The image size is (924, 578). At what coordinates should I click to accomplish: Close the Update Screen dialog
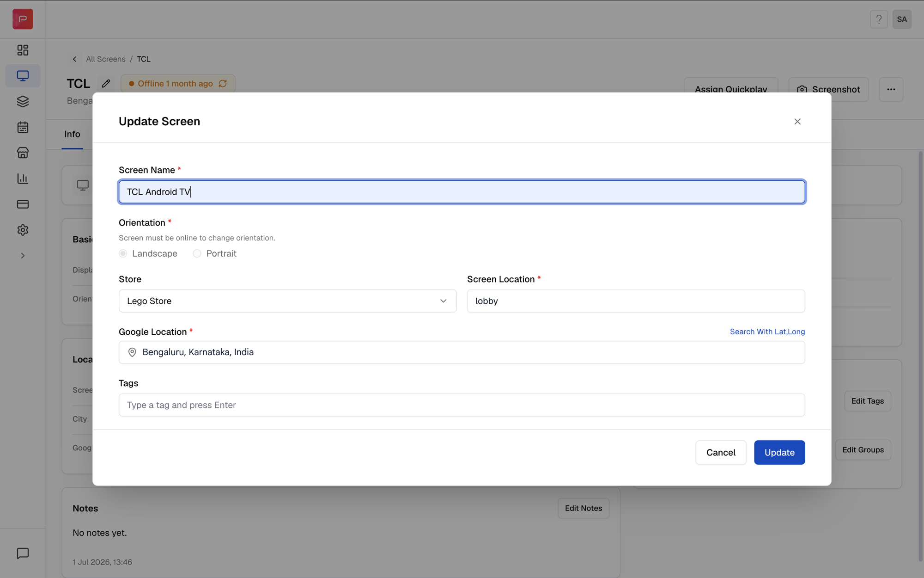[x=797, y=122]
